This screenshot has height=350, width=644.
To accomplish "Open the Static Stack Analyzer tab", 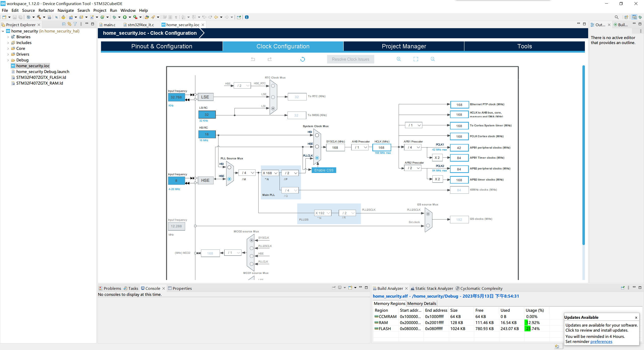I will point(432,288).
